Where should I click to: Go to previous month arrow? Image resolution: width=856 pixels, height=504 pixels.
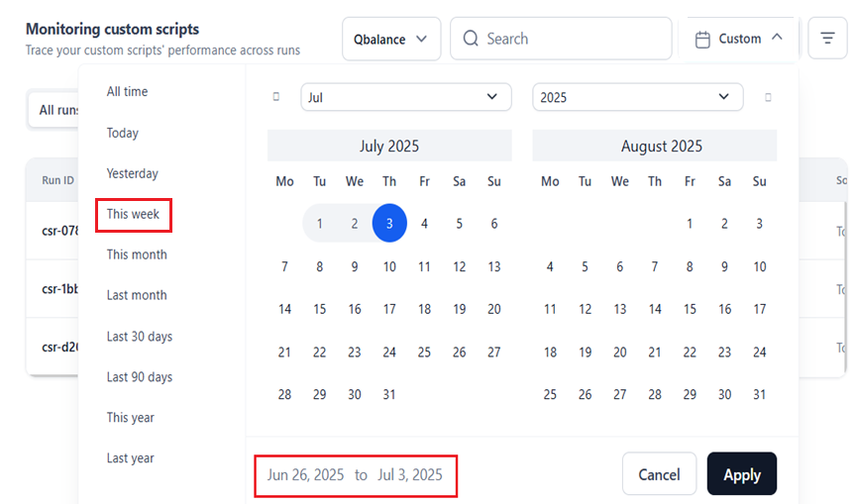[276, 97]
